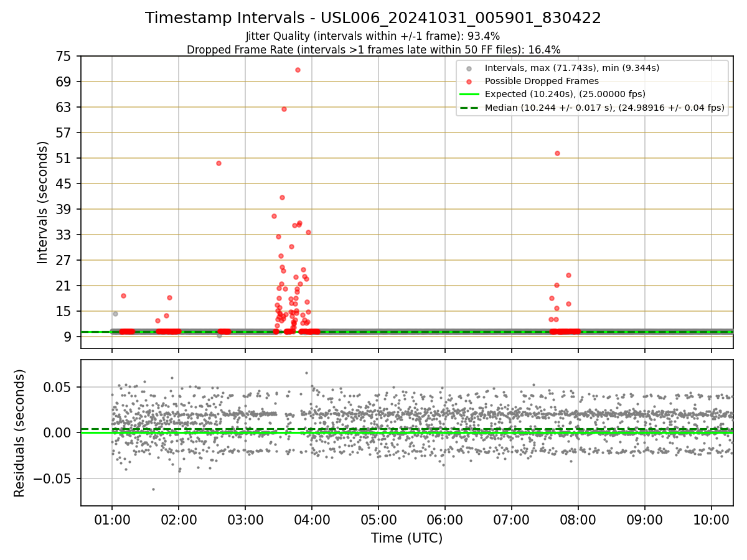Click x-axis tick label 04:00
The image size is (747, 560).
point(312,520)
